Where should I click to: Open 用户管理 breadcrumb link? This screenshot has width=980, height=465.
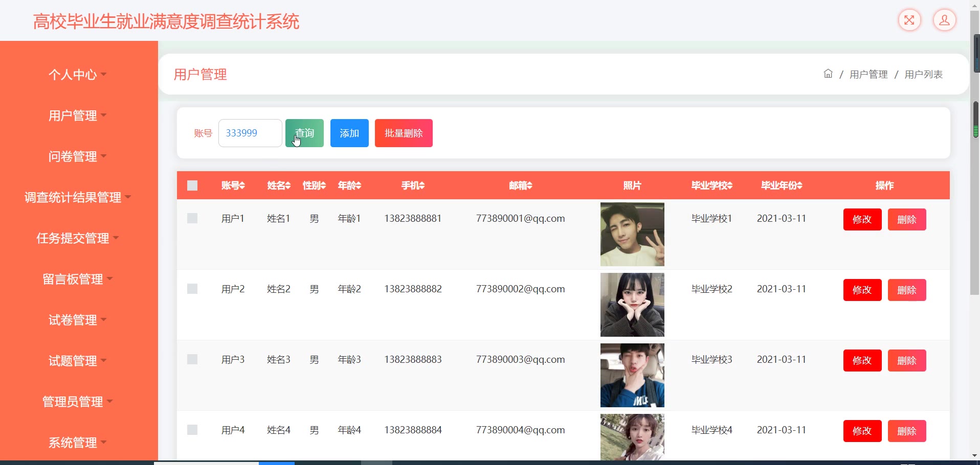click(868, 75)
